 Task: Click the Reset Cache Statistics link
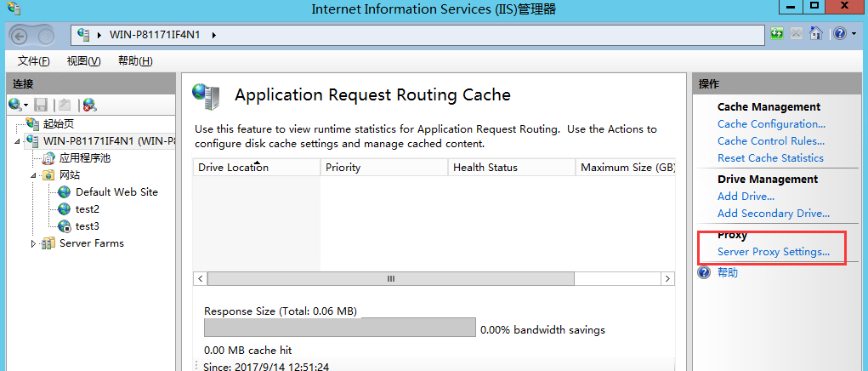[x=770, y=157]
